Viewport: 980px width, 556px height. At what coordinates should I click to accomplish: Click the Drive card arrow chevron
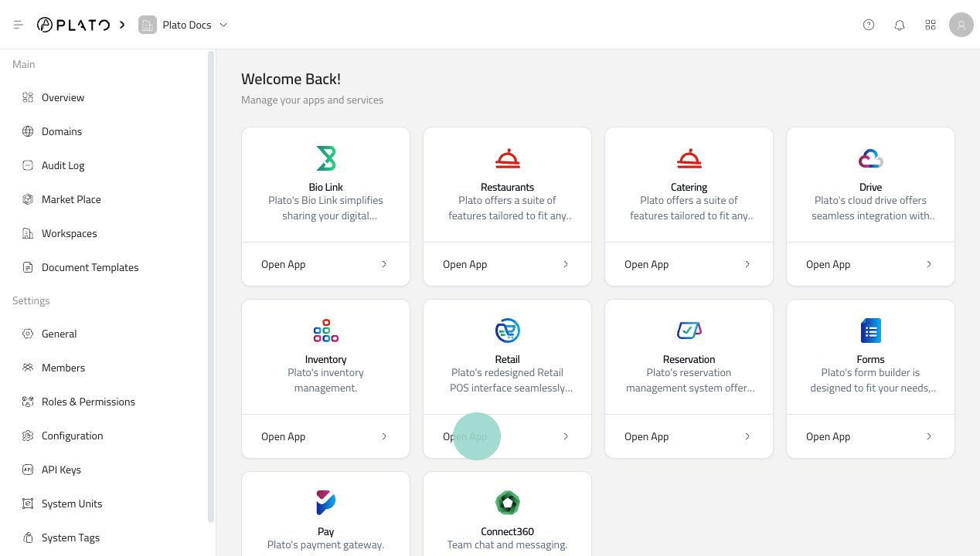(929, 264)
